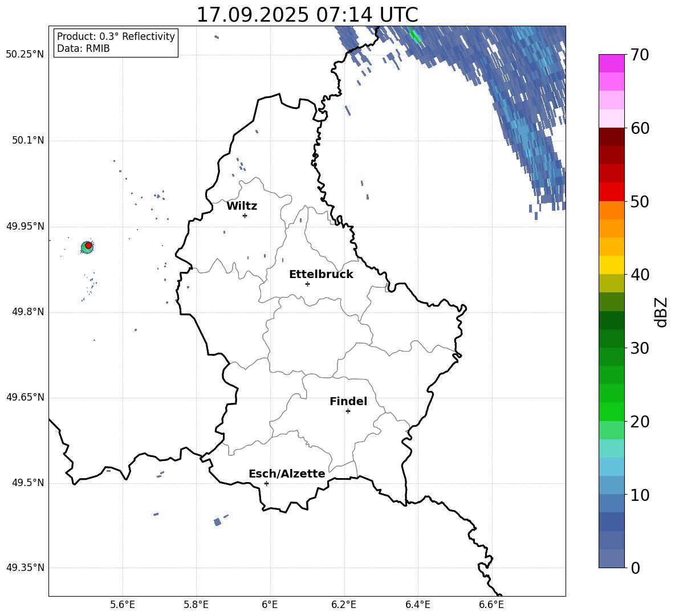Image resolution: width=675 pixels, height=616 pixels.
Task: Click the colorbar tick label 20
Action: [639, 422]
